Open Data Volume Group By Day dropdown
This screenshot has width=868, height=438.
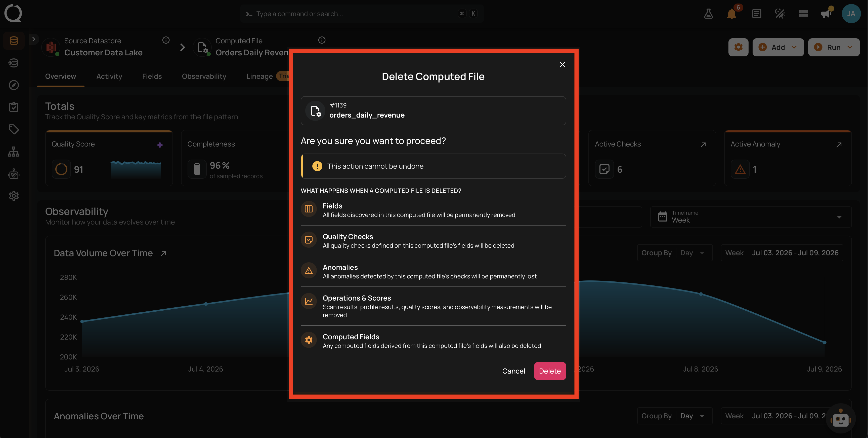click(675, 253)
